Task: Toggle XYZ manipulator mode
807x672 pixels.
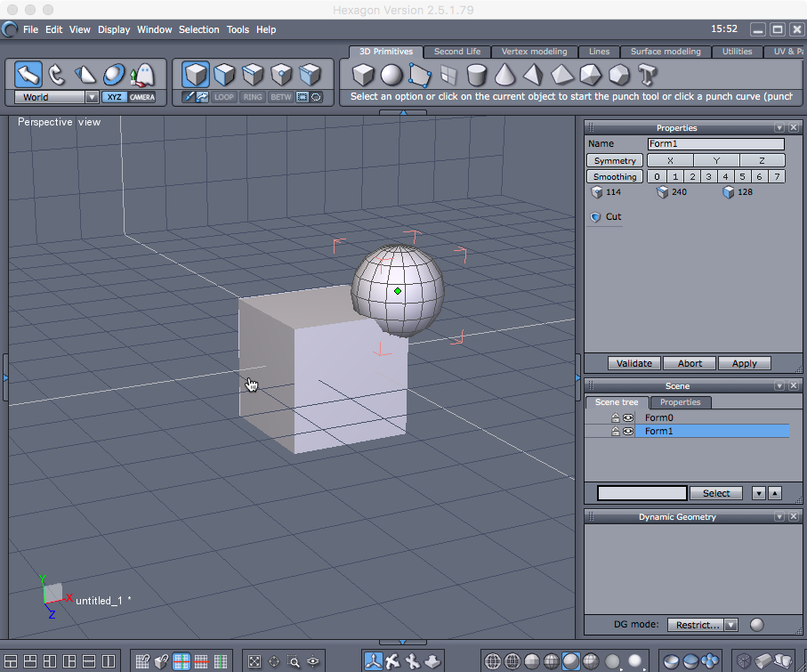Action: click(114, 97)
